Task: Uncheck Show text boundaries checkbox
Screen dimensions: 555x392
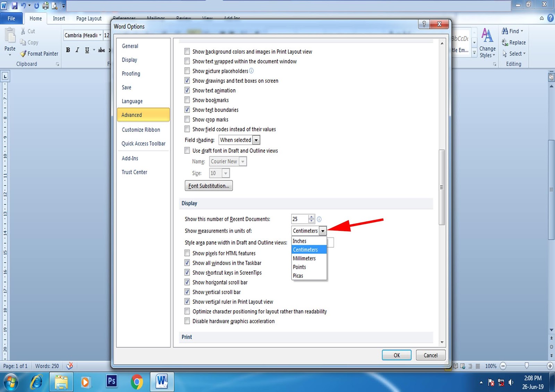Action: (x=187, y=110)
